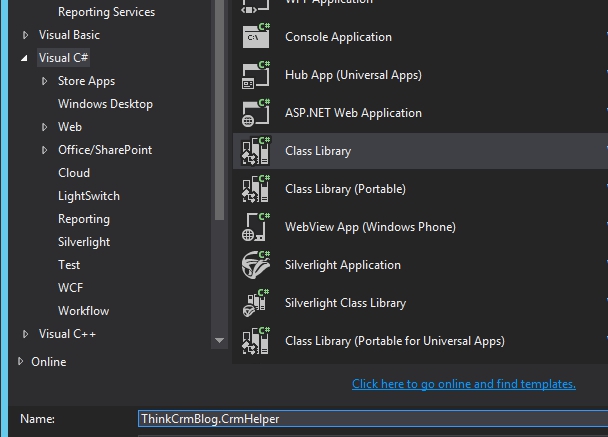Click the project Name input field
Screen dimensions: 608x437
point(373,419)
